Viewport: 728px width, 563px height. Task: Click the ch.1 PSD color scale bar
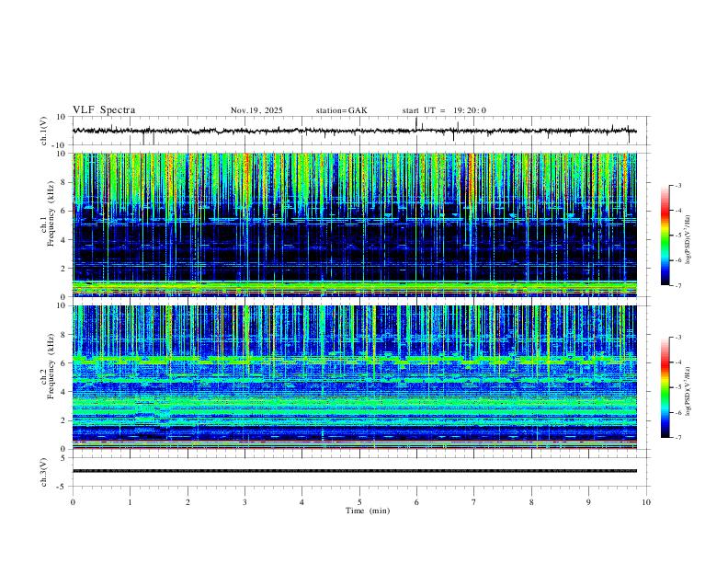click(x=665, y=236)
